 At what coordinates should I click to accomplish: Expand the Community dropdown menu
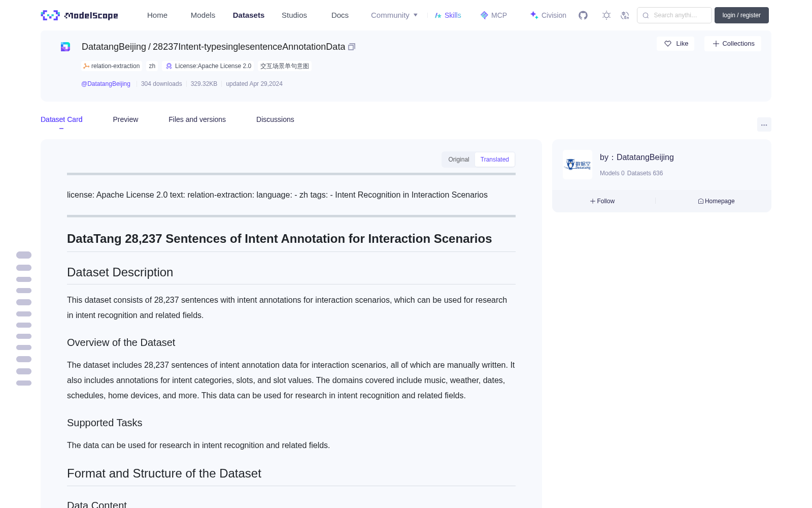click(394, 15)
